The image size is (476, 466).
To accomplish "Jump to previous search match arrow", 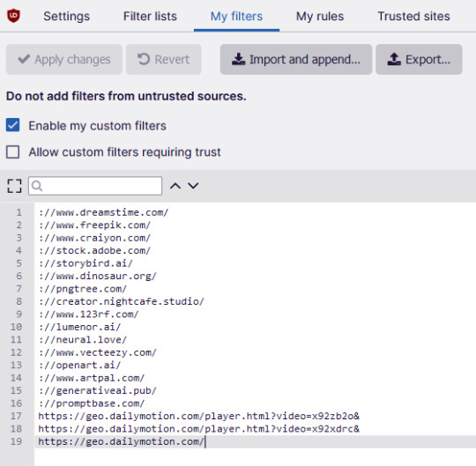I will coord(175,186).
